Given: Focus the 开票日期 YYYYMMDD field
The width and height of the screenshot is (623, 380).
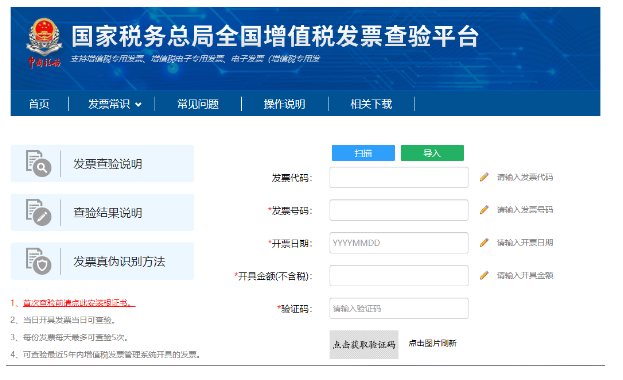Looking at the screenshot, I should [x=399, y=243].
